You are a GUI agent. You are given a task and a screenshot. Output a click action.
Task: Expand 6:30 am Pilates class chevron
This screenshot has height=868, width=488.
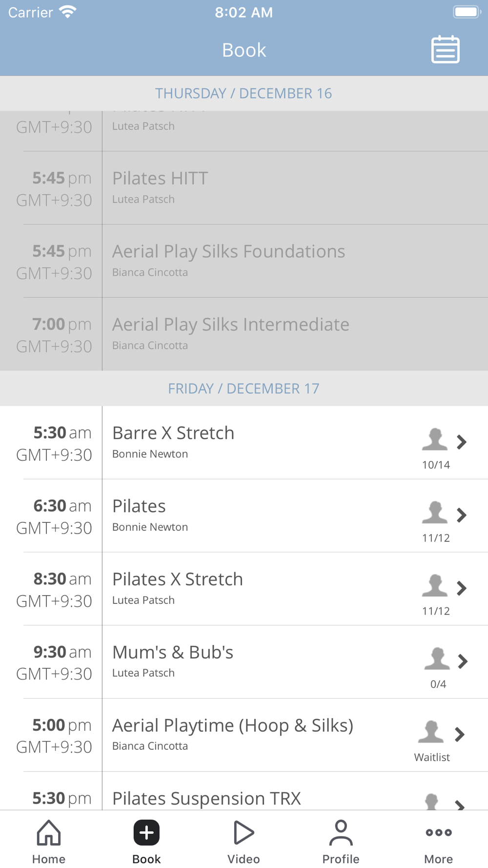461,515
